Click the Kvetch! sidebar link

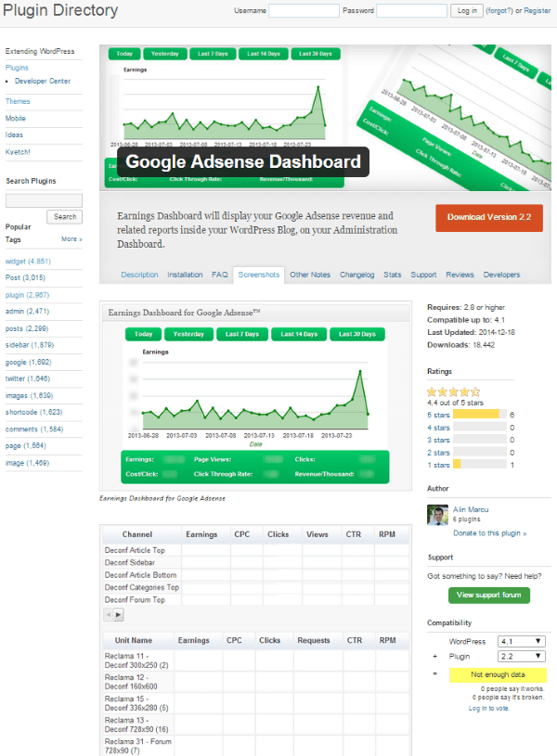coord(18,152)
